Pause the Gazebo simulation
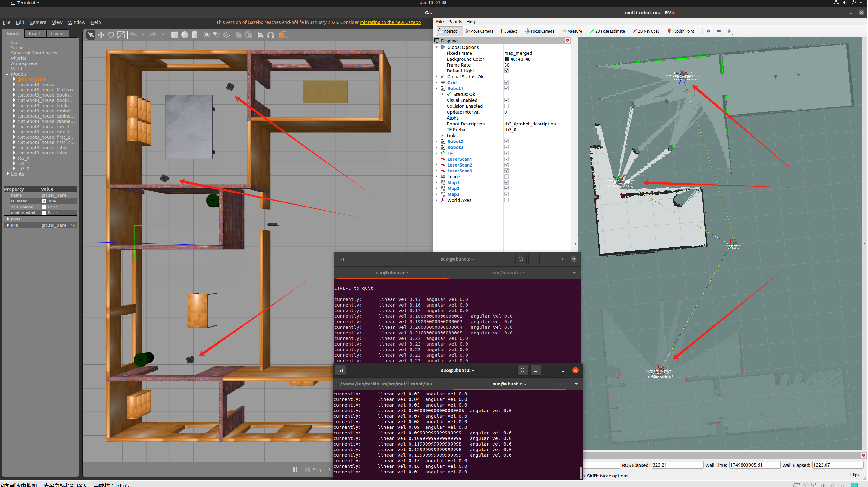 pyautogui.click(x=295, y=469)
